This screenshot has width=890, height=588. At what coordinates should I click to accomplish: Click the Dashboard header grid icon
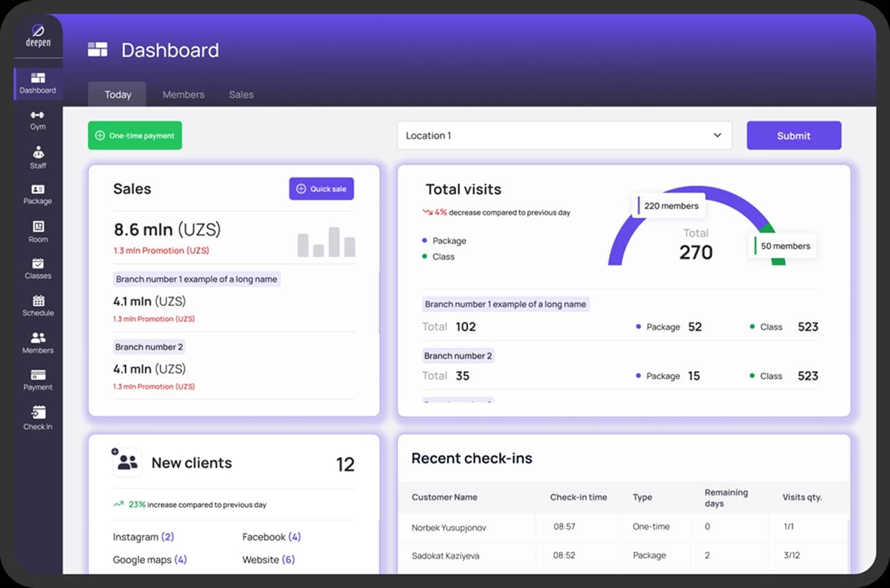tap(97, 49)
